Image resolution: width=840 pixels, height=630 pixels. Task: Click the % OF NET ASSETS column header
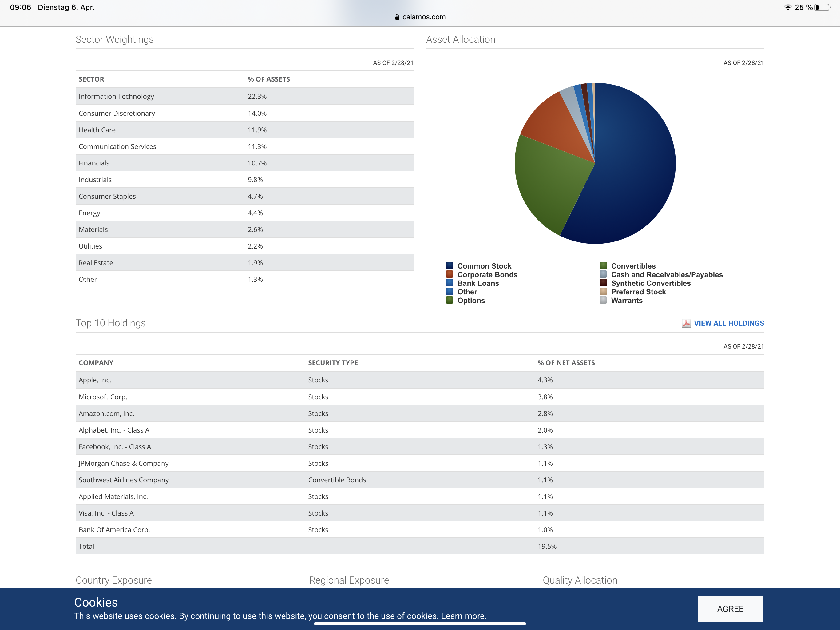coord(566,363)
